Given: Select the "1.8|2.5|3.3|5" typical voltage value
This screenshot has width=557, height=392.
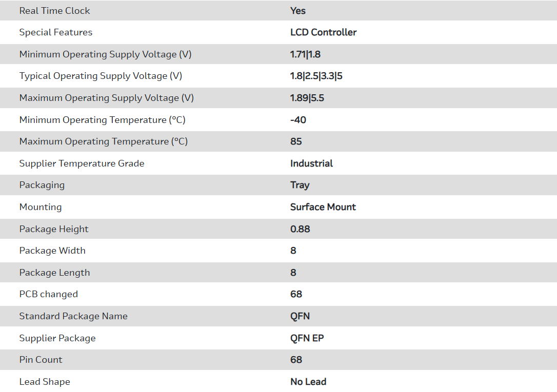Looking at the screenshot, I should point(316,76).
